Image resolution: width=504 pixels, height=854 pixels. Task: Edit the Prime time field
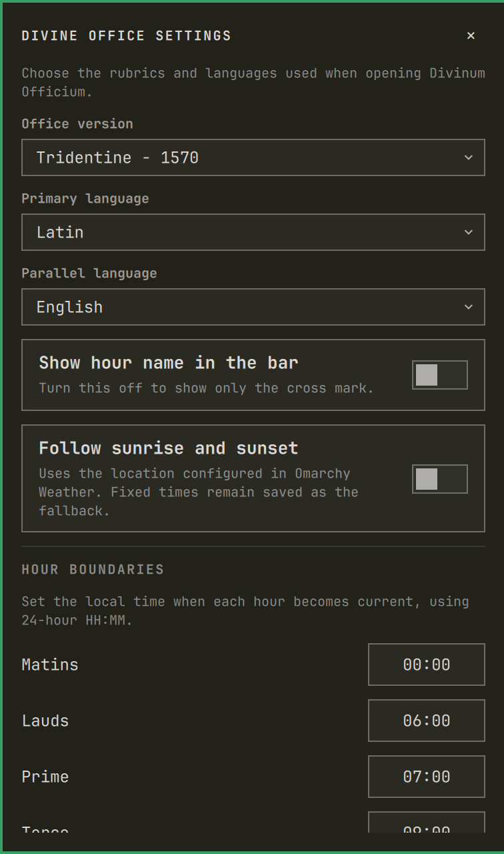[x=427, y=777]
